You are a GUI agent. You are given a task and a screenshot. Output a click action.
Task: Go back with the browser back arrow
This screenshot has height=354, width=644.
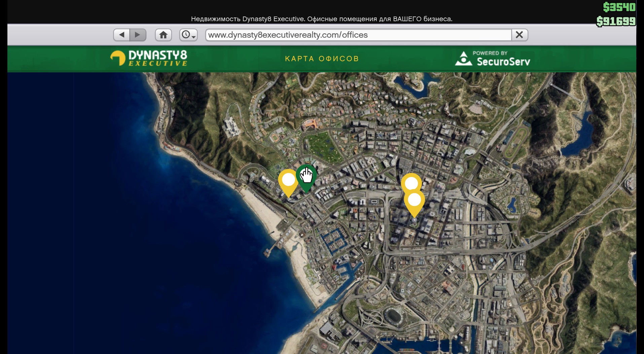point(121,35)
